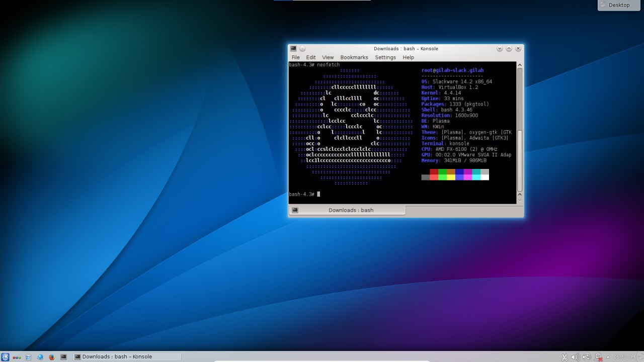644x362 pixels.
Task: Select the Downloads : bash – Konsole taskbar entry
Action: 127,357
